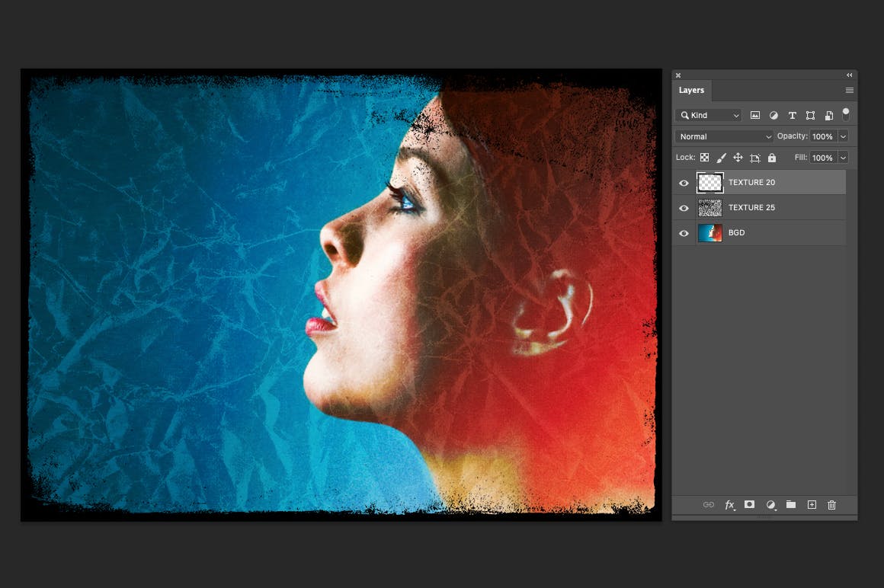Click the Fill percentage field
This screenshot has width=884, height=588.
click(822, 158)
